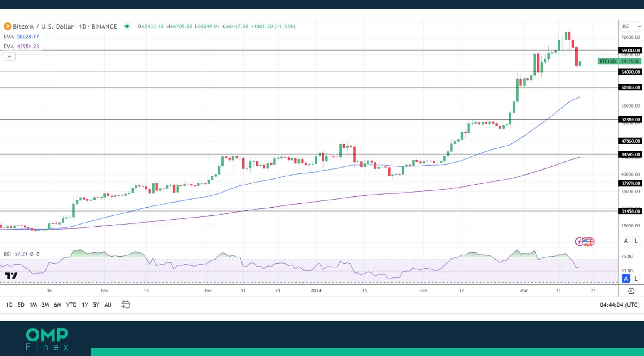The image size is (644, 356).
Task: Click the Bitcoin / U.S. Dollar symbol title
Action: (x=65, y=26)
